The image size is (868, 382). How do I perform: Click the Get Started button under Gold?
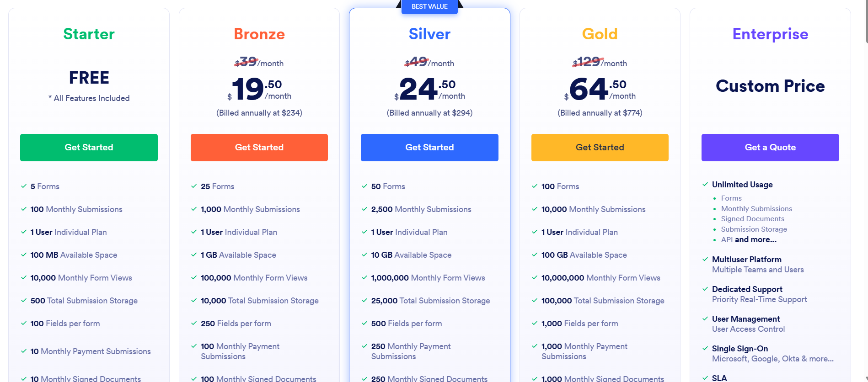point(600,147)
